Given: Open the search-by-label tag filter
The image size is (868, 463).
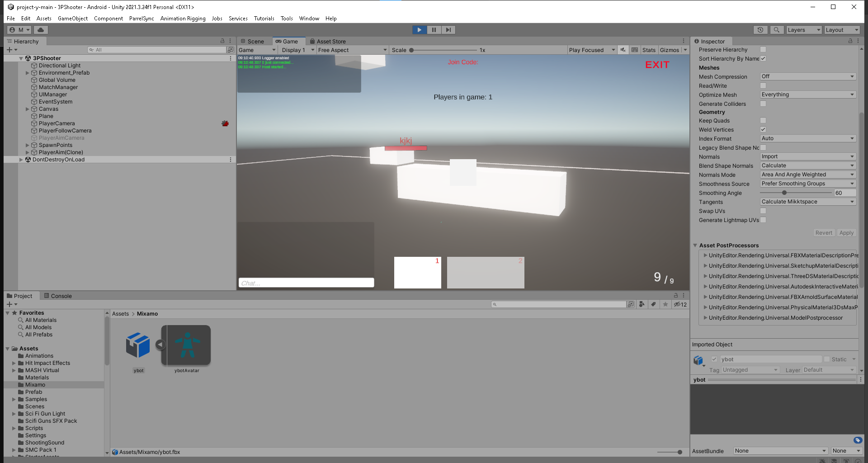Looking at the screenshot, I should point(654,304).
